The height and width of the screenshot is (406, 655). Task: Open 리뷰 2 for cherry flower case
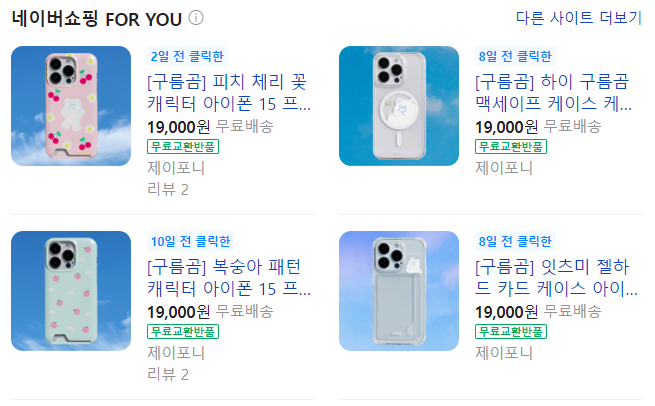tap(168, 189)
